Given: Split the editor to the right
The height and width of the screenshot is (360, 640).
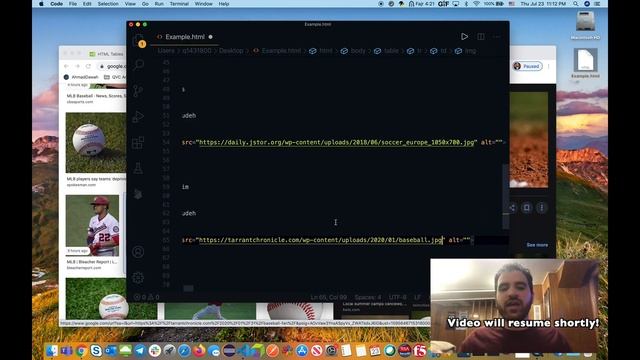Looking at the screenshot, I should coord(481,37).
